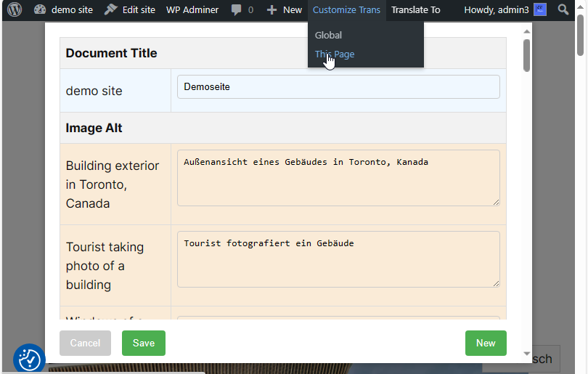Click the admin3 user avatar
This screenshot has width=588, height=374.
(540, 10)
